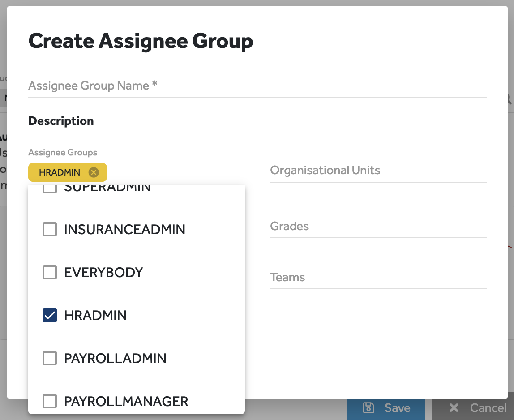Screen dimensions: 514x420
Task: Click the floppy disk icon on Save
Action: tap(368, 407)
